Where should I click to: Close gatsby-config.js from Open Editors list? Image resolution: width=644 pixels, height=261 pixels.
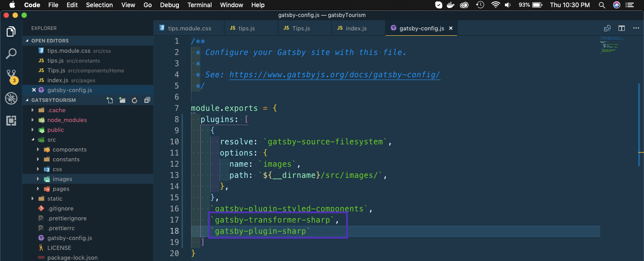click(x=34, y=90)
